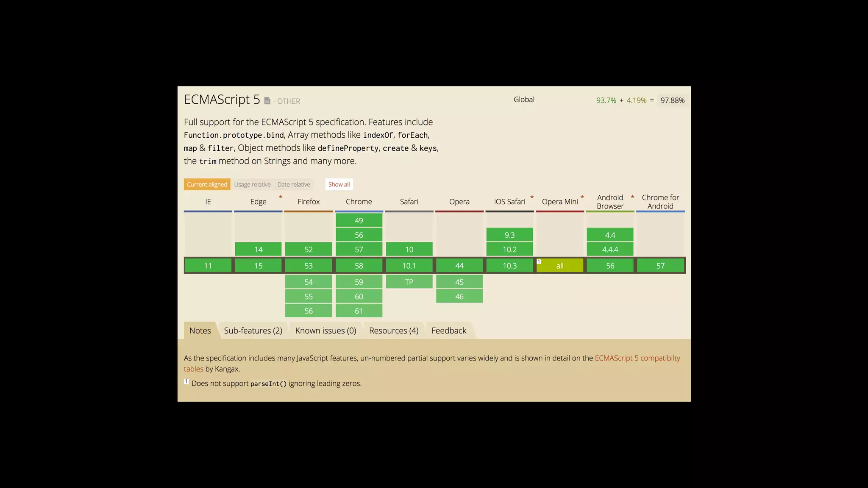Click the Safari TP version cell

pyautogui.click(x=409, y=282)
